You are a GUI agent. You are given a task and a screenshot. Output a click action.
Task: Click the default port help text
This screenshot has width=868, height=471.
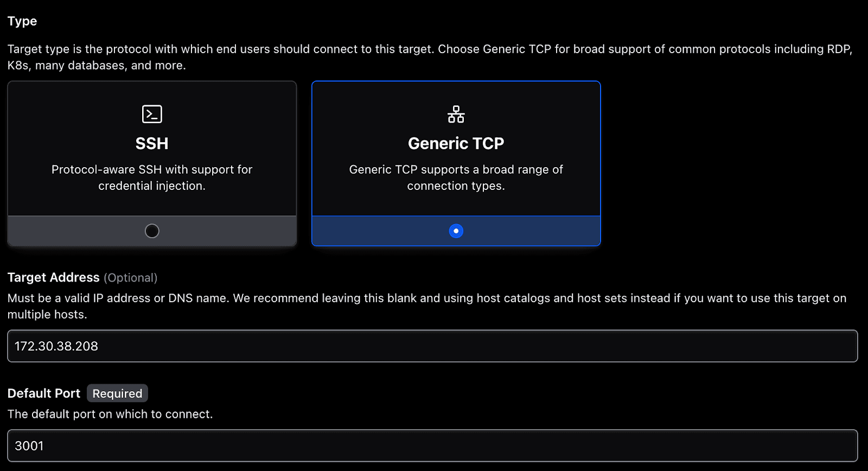[110, 414]
